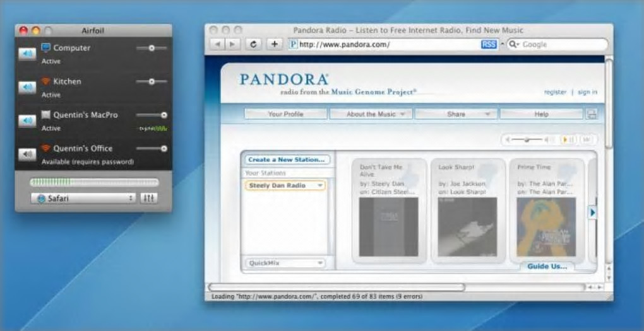
Task: Click the sign in link on Pandora
Action: coord(587,92)
